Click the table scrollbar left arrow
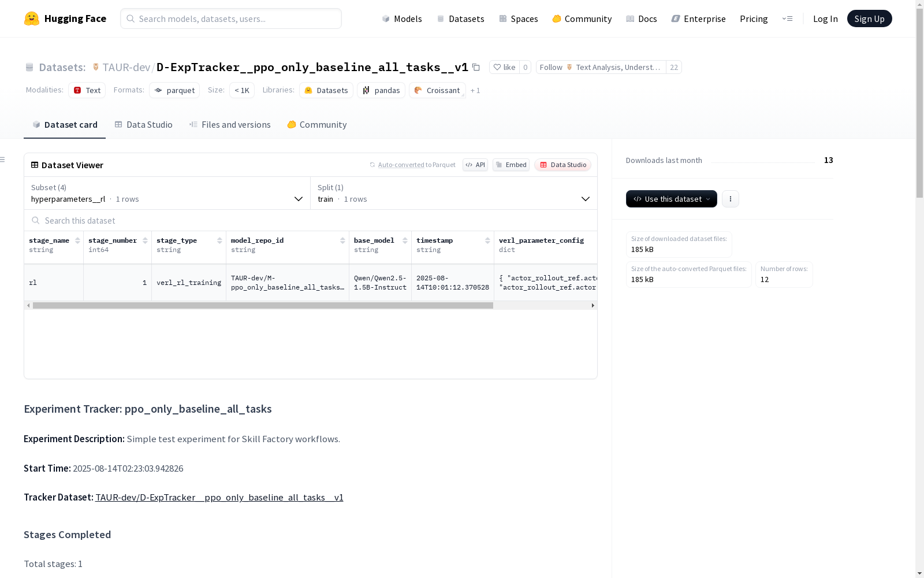Screen dimensions: 924x578 coord(28,305)
